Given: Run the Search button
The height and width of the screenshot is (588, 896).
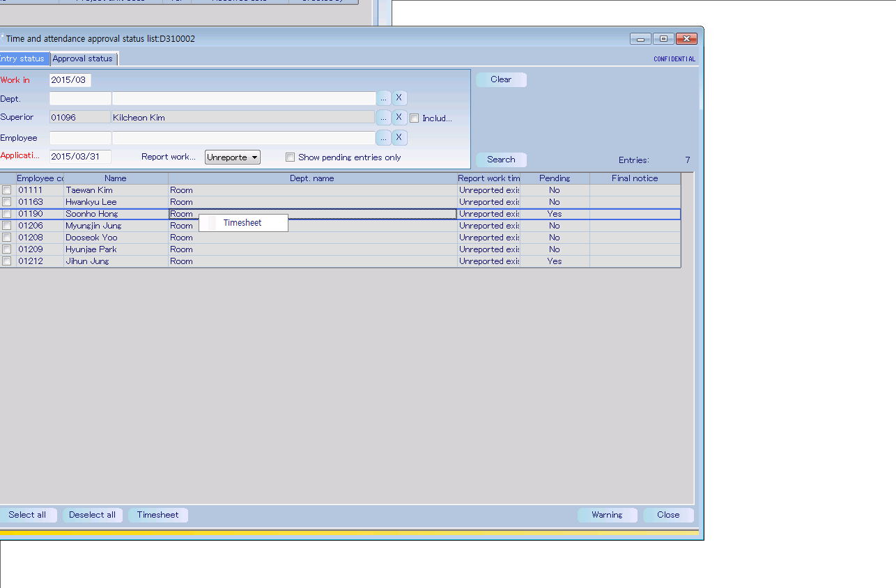Looking at the screenshot, I should coord(501,160).
